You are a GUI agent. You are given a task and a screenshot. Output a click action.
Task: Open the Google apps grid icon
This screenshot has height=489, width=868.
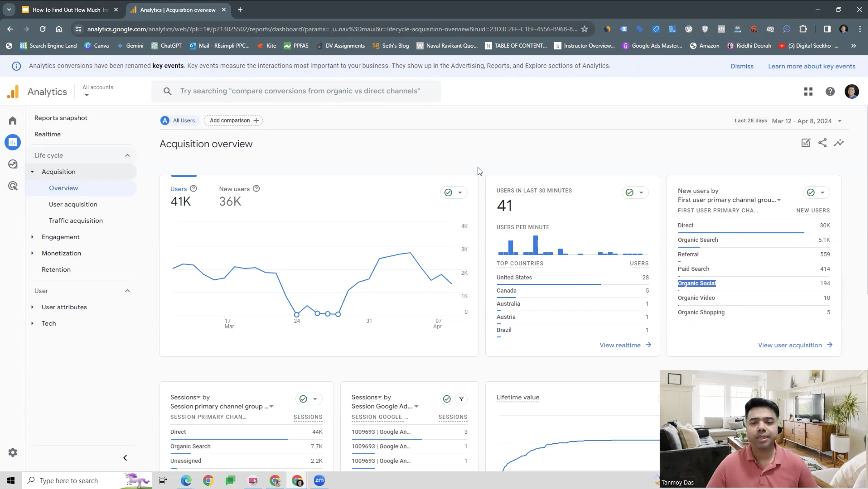[808, 92]
